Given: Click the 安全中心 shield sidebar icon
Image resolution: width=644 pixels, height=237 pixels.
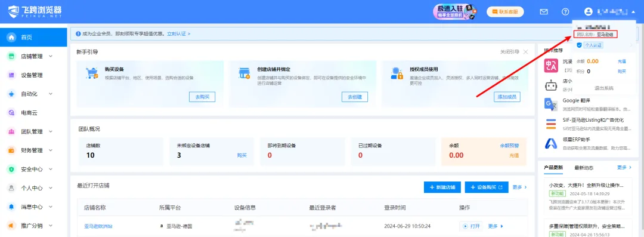Looking at the screenshot, I should 11,169.
